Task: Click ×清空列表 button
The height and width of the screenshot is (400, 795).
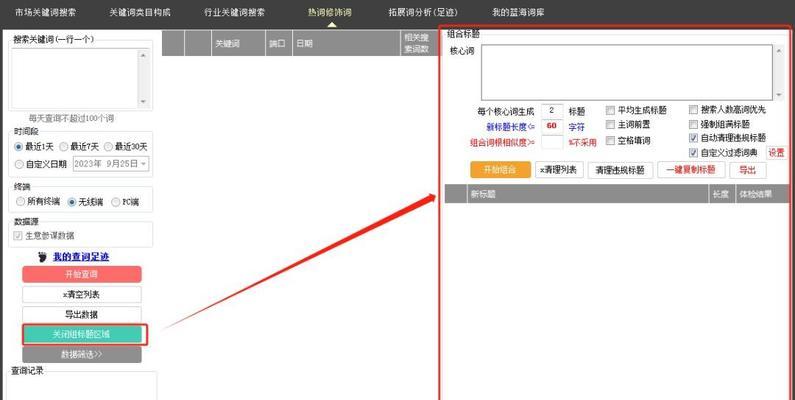Action: coord(82,295)
